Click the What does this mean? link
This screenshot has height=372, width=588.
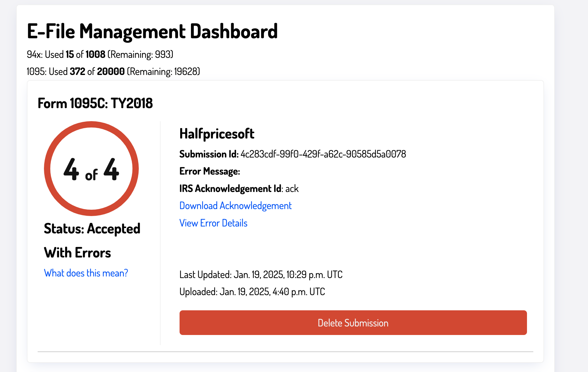click(x=86, y=273)
